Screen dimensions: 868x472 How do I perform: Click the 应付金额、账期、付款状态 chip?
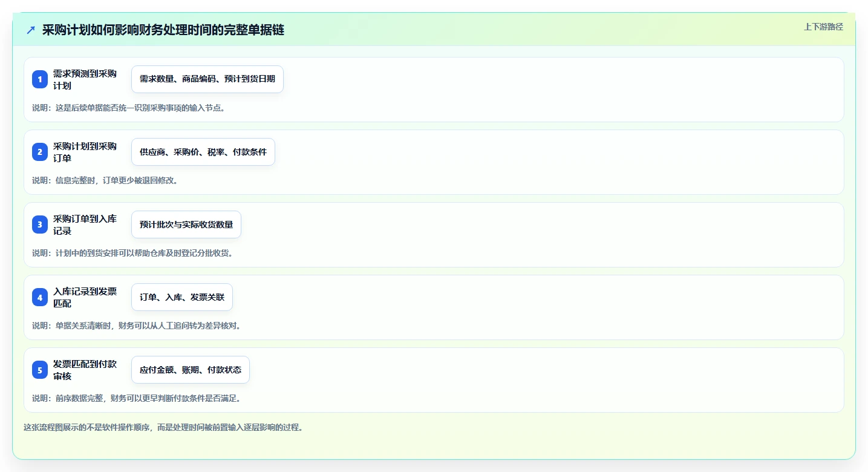[191, 370]
